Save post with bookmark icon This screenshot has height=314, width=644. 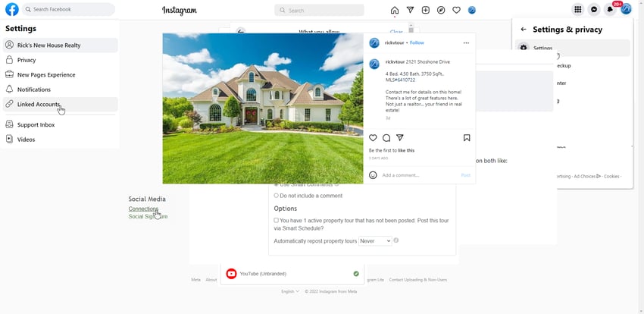[x=467, y=138]
